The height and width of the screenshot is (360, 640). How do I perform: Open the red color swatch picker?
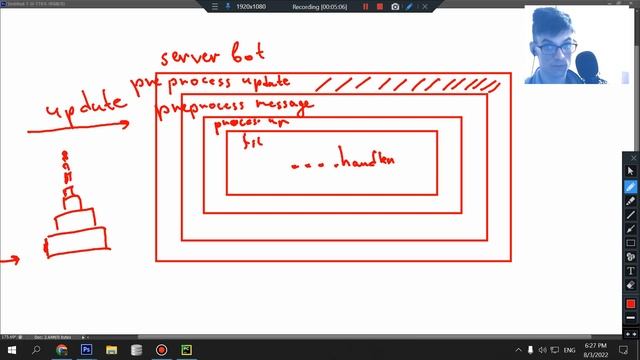click(631, 304)
